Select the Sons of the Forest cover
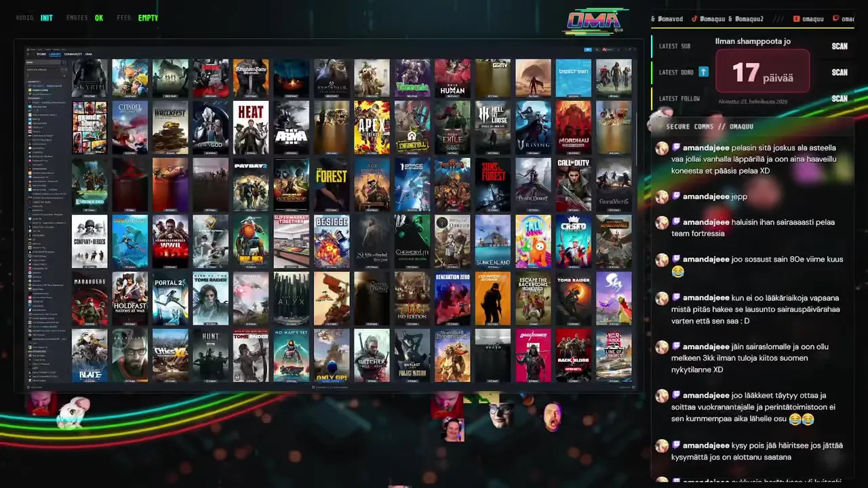 click(x=493, y=184)
